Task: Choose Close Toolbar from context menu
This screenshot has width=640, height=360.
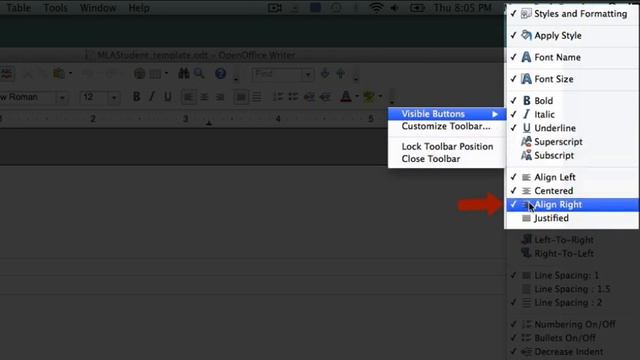Action: (x=447, y=159)
